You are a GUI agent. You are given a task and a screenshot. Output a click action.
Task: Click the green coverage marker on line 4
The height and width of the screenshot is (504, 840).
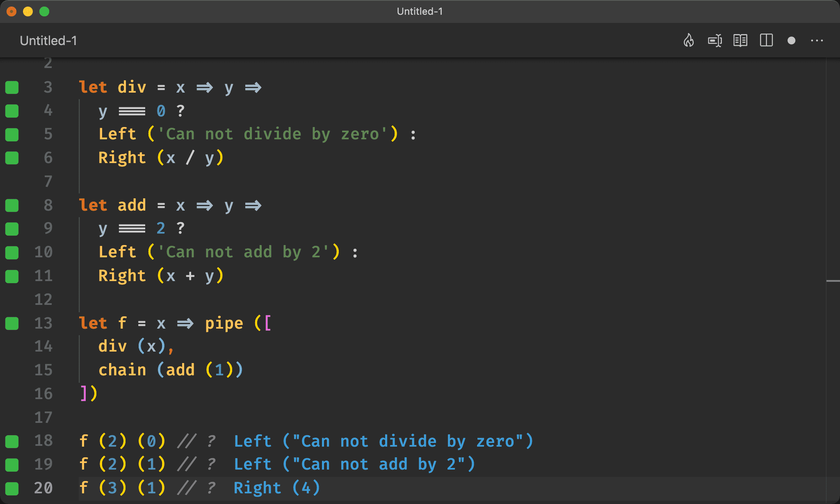[x=12, y=111]
